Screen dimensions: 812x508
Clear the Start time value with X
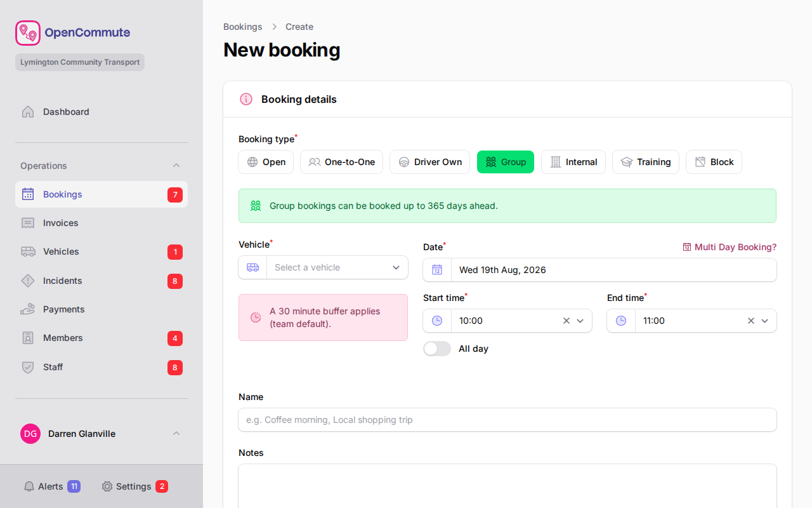pyautogui.click(x=566, y=321)
